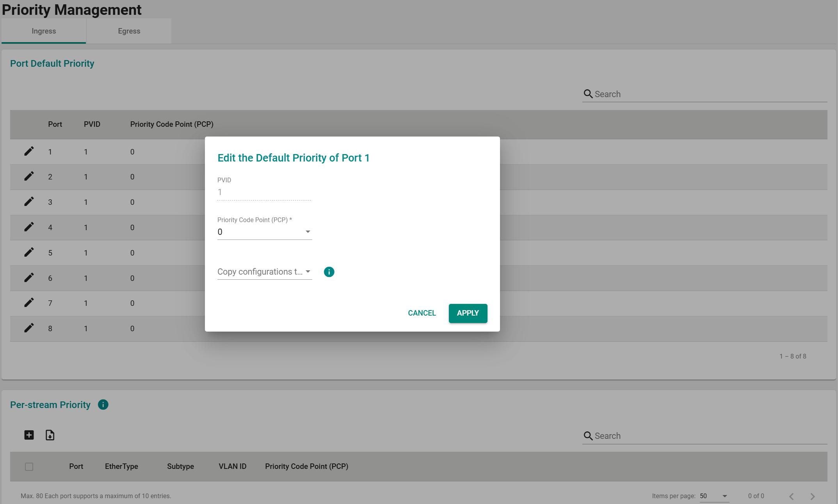838x504 pixels.
Task: Click the edit pencil for port 8
Action: (29, 328)
